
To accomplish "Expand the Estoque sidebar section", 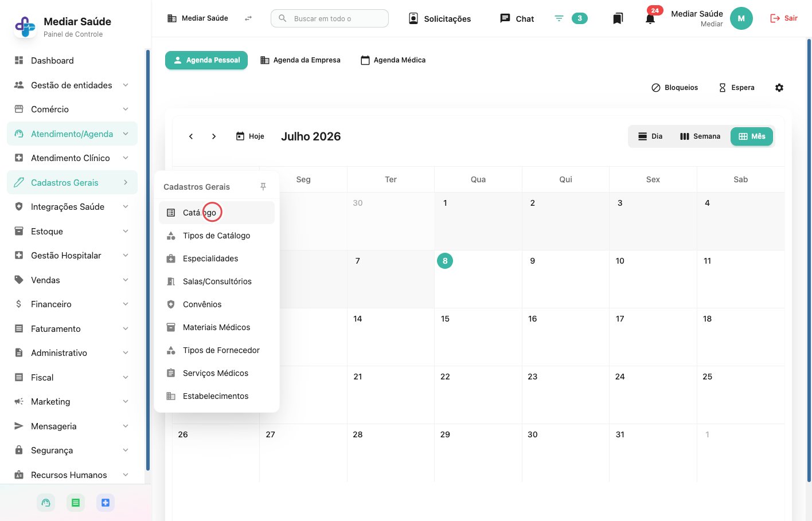I will click(72, 232).
